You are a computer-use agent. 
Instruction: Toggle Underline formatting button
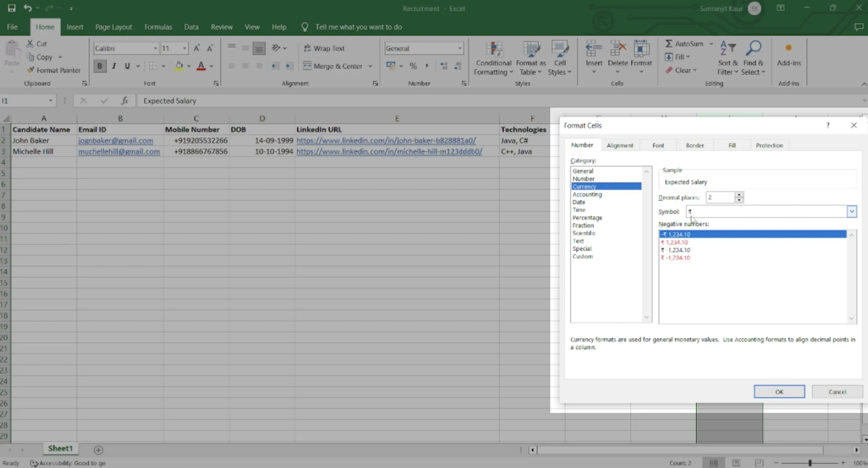tap(127, 66)
